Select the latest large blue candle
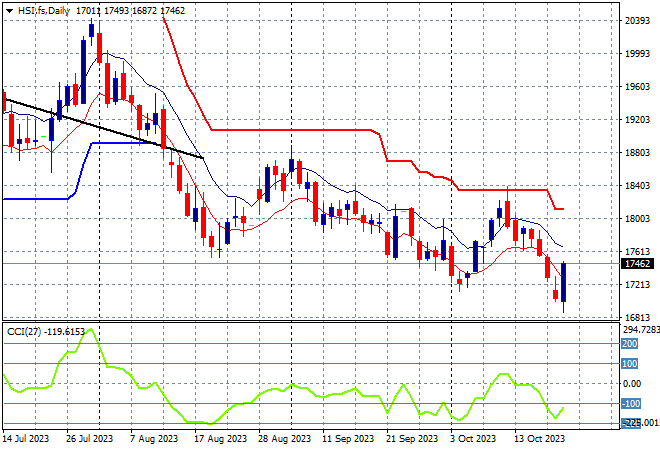The height and width of the screenshot is (450, 660). coord(564,282)
